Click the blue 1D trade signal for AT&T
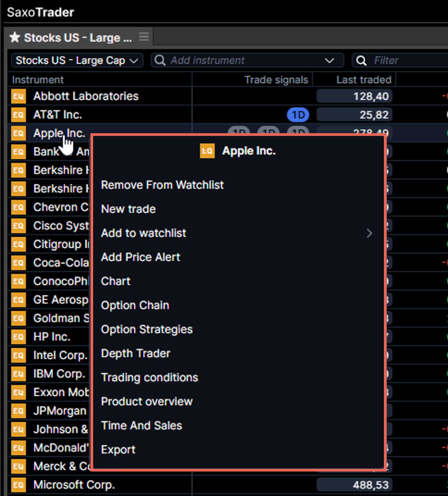Screen dimensions: 448x496 [x=298, y=115]
